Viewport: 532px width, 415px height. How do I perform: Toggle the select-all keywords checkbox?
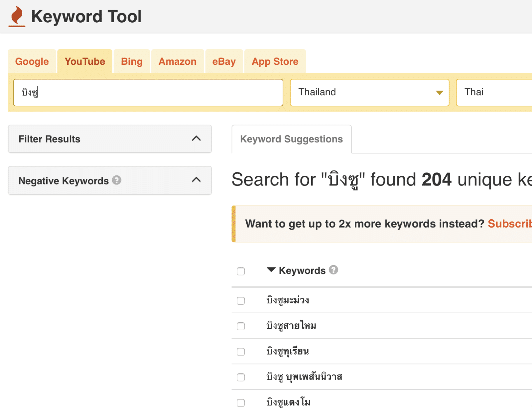241,271
